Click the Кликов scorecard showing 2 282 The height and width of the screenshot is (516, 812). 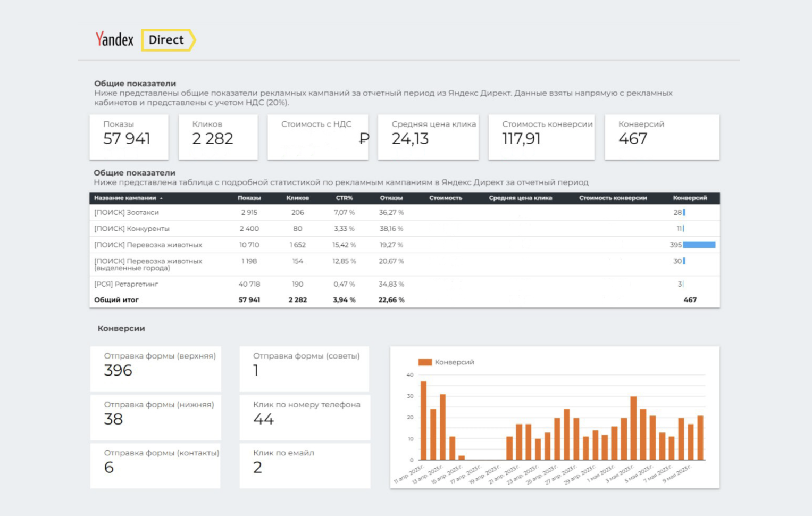coord(218,137)
